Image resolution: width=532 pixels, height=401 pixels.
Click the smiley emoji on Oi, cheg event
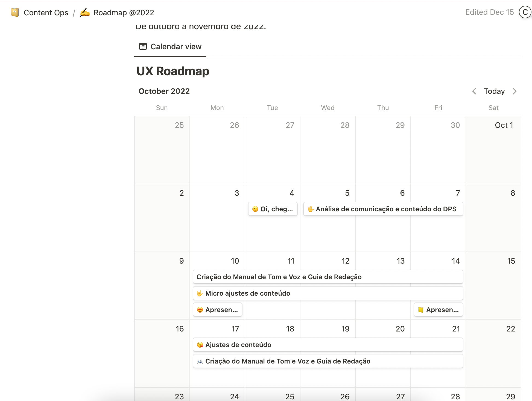(255, 209)
